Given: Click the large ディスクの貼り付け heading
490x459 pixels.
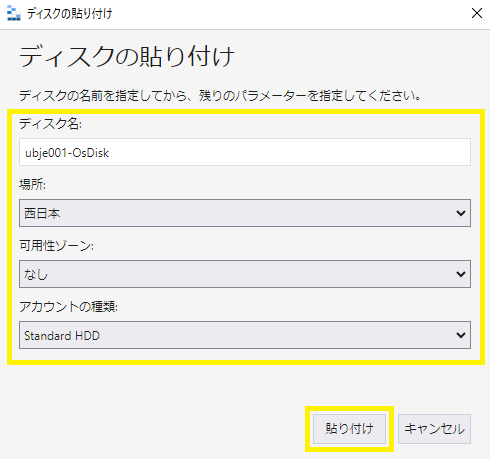Looking at the screenshot, I should point(127,57).
